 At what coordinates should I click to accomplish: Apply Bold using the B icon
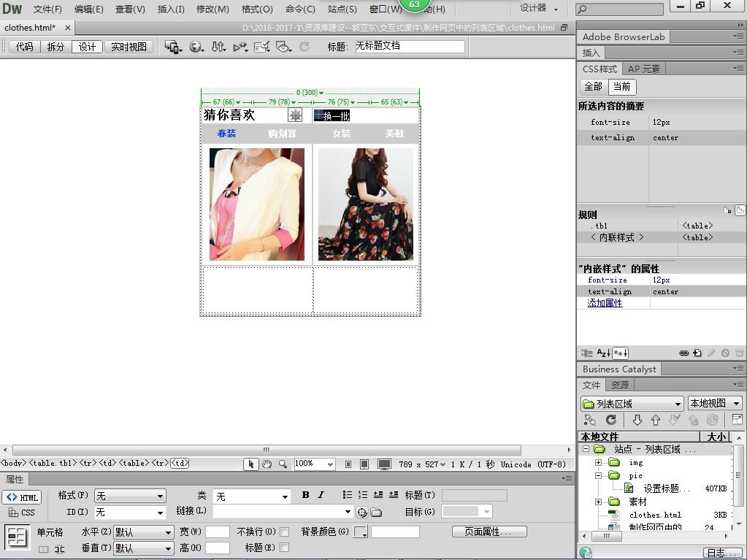pos(305,495)
